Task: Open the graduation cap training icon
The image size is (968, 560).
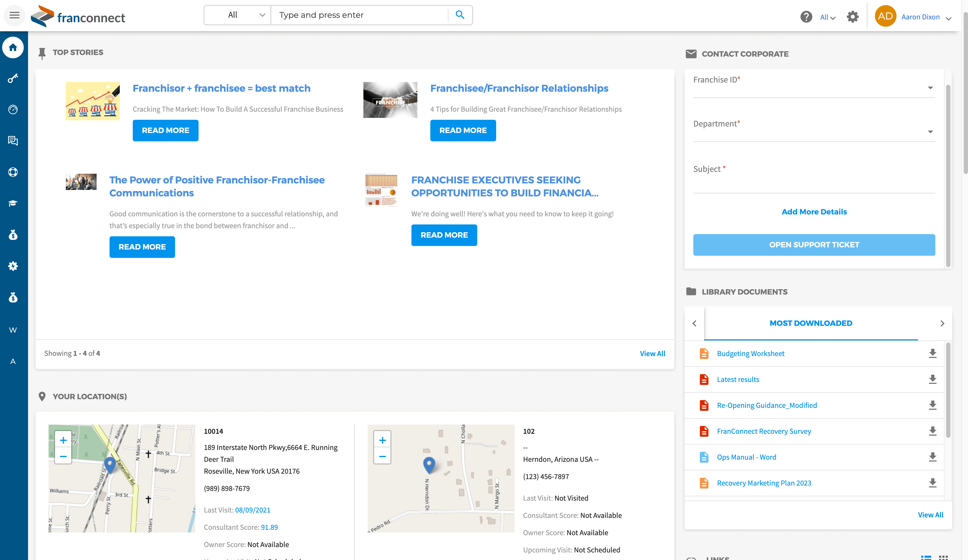Action: click(13, 203)
